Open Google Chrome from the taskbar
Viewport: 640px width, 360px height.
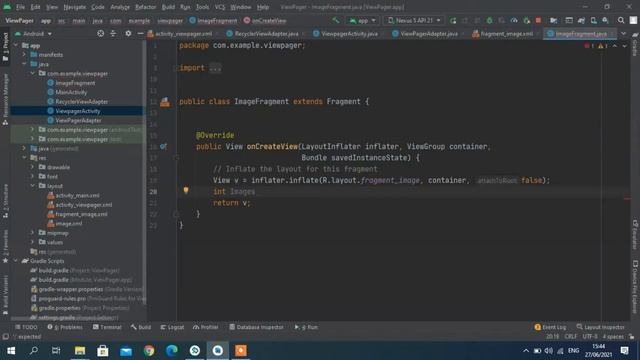(x=149, y=351)
